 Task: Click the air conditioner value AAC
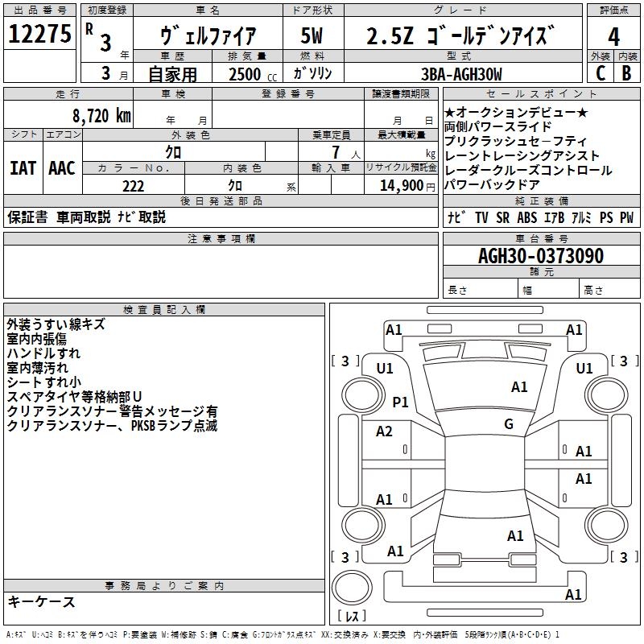coord(62,168)
